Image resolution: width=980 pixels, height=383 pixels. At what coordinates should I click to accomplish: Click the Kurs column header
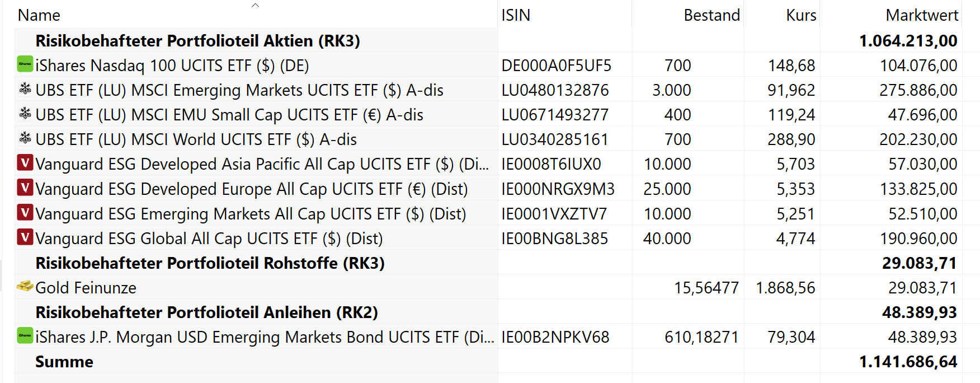point(801,16)
